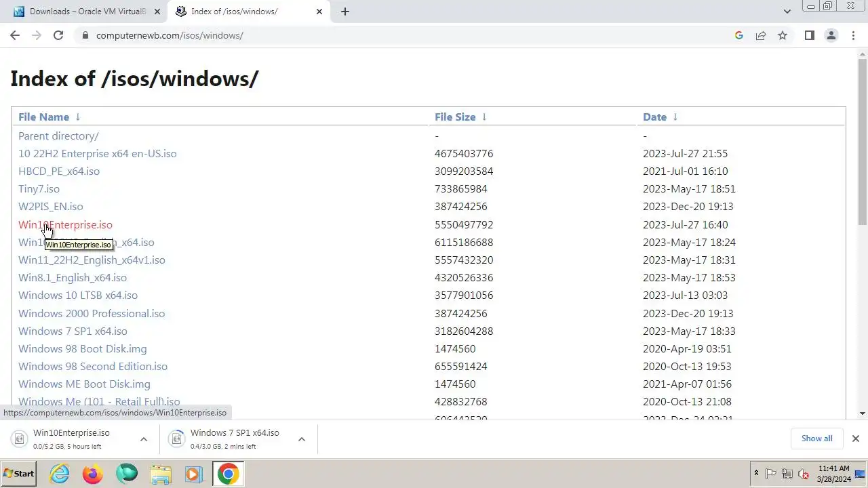Open the media player taskbar icon

pos(194,474)
